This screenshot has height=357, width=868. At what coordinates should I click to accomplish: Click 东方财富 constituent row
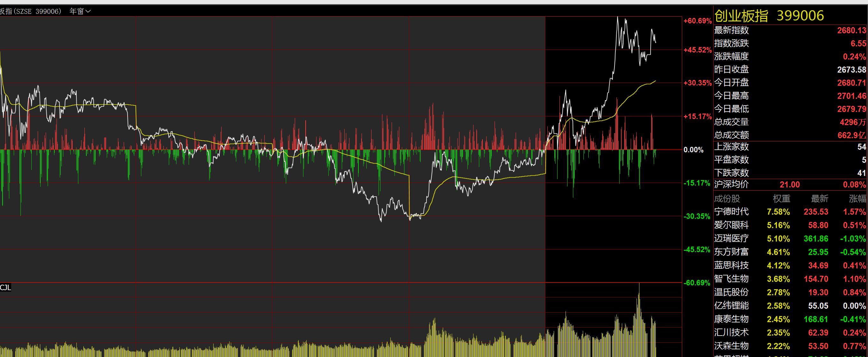[x=731, y=252]
